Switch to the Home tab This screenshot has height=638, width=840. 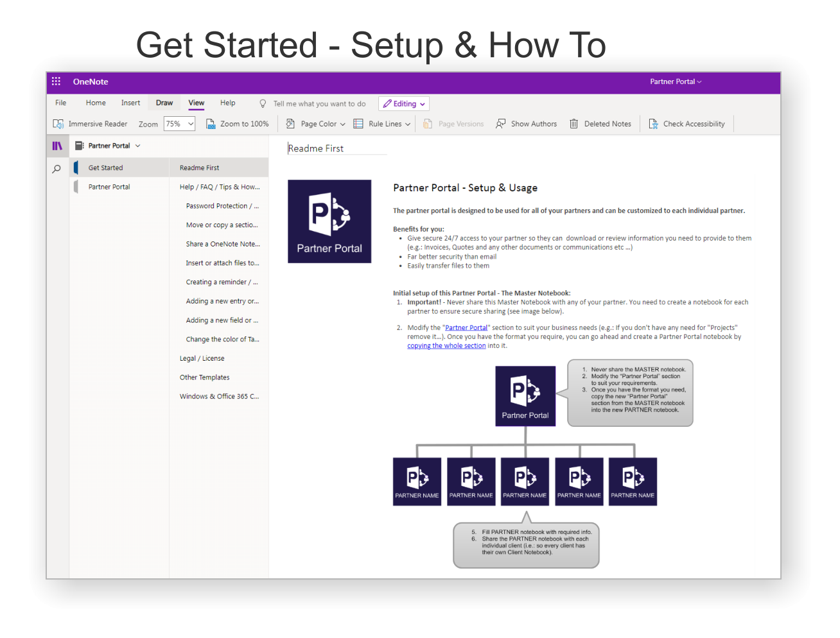(x=96, y=103)
